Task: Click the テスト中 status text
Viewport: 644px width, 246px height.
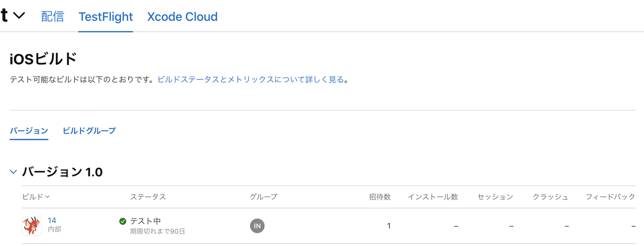Action: (x=145, y=221)
